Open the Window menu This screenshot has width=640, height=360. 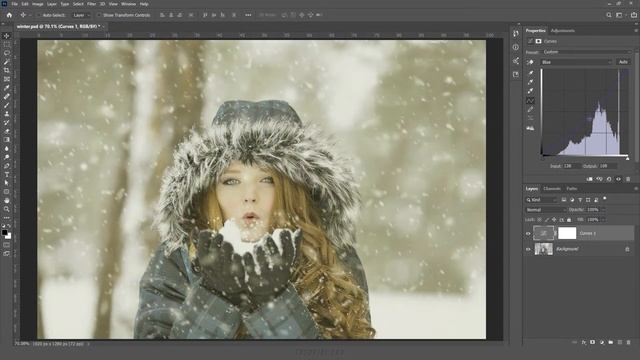point(128,4)
